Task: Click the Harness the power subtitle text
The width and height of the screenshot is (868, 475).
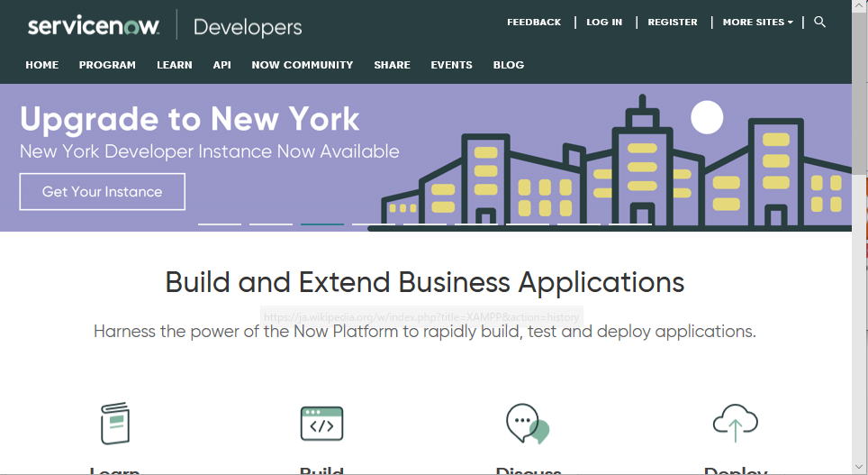Action: click(425, 332)
